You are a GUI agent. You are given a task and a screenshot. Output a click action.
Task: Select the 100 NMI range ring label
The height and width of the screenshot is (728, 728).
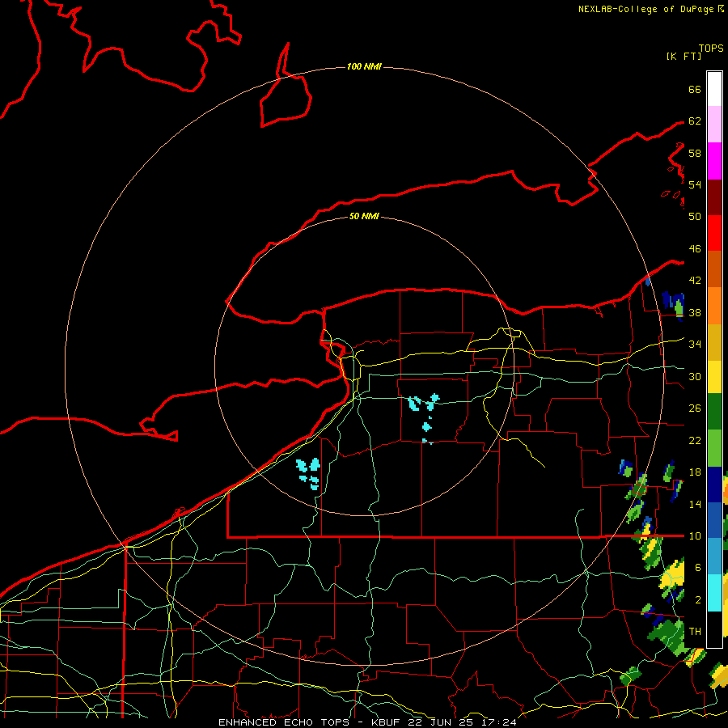coord(364,67)
